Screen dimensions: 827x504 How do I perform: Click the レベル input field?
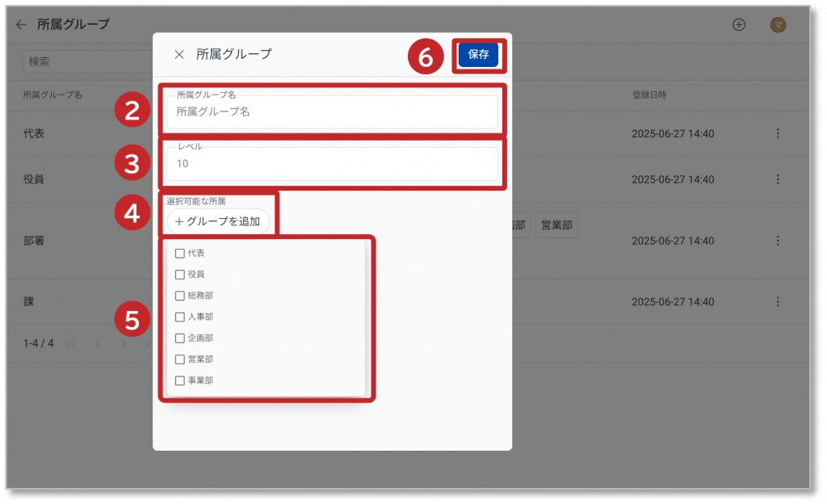click(332, 164)
